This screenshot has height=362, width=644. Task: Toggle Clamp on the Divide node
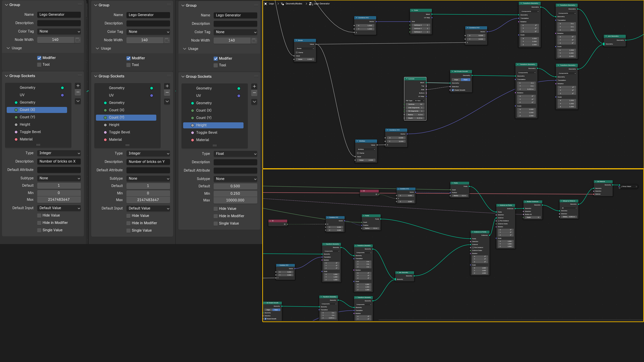coord(297,52)
